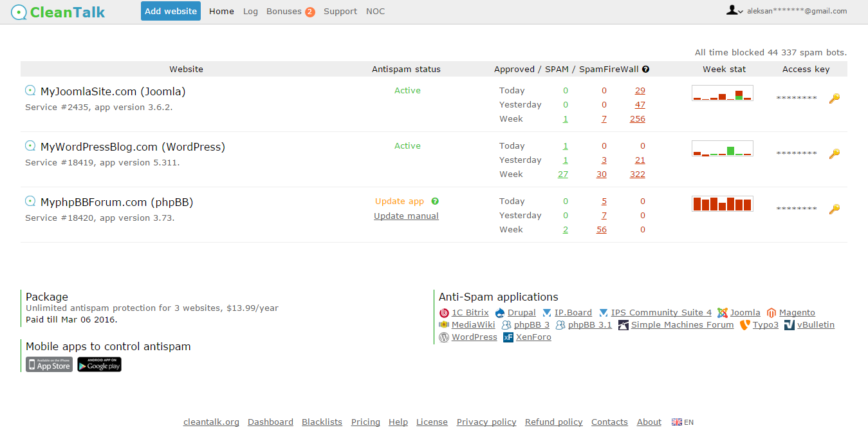The width and height of the screenshot is (868, 439).
Task: Show access key for MyWordPressBlog.com
Action: 835,154
